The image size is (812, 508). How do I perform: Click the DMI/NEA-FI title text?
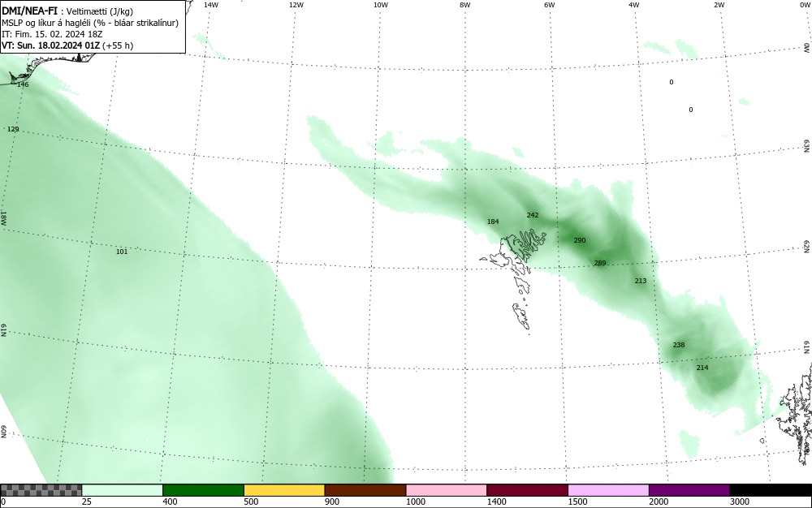point(29,11)
